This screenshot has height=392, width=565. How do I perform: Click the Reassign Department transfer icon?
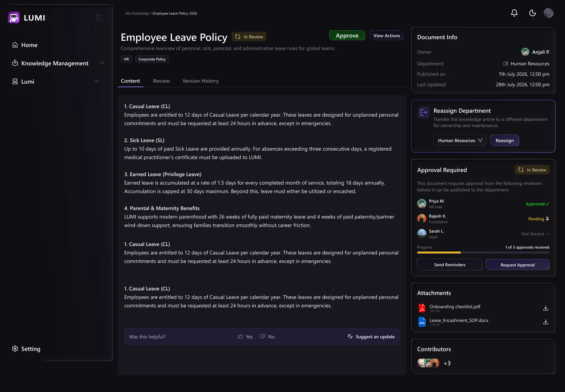click(x=424, y=112)
